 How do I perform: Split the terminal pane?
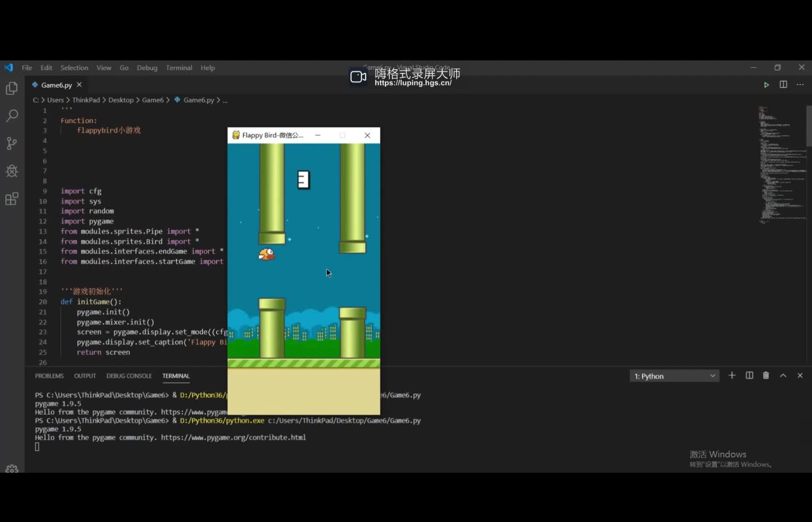point(749,376)
